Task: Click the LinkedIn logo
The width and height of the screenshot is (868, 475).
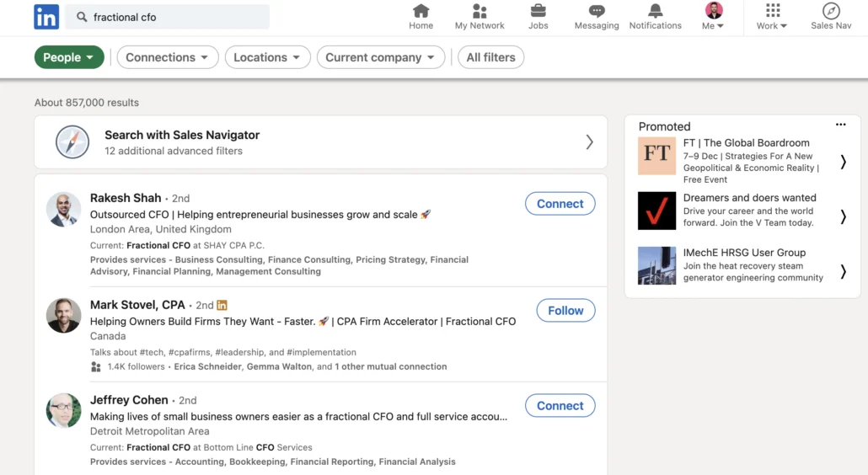Action: point(46,17)
